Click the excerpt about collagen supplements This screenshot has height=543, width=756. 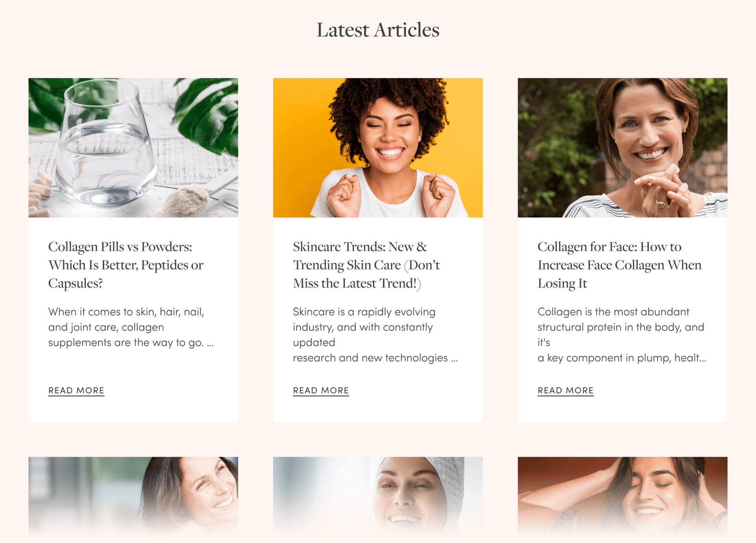pos(131,327)
